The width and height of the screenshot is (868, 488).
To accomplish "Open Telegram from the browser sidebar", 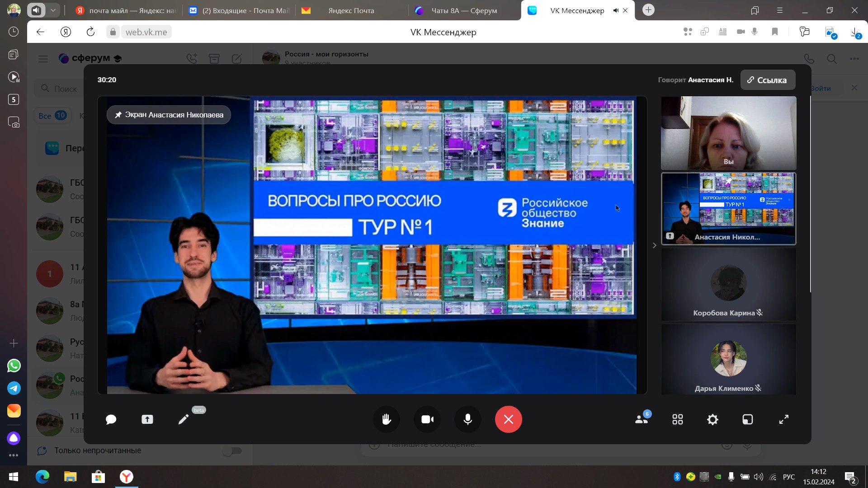I will pyautogui.click(x=14, y=388).
